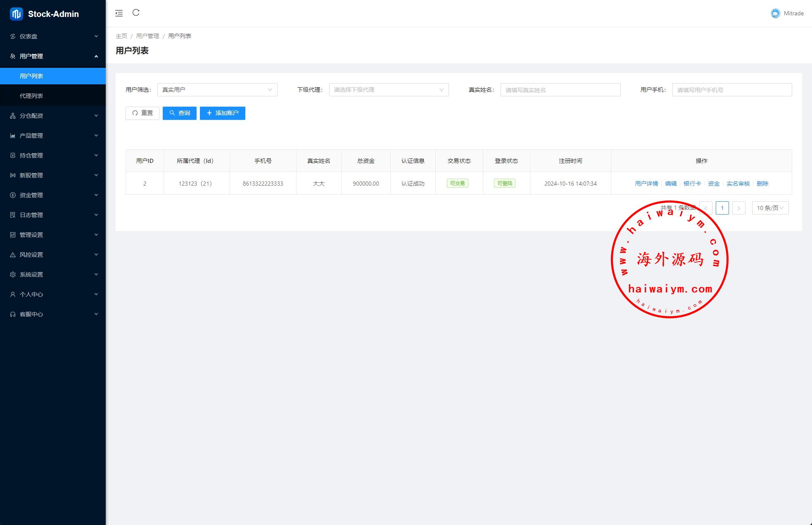
Task: Click the Stock-Admin logo icon
Action: (x=17, y=14)
